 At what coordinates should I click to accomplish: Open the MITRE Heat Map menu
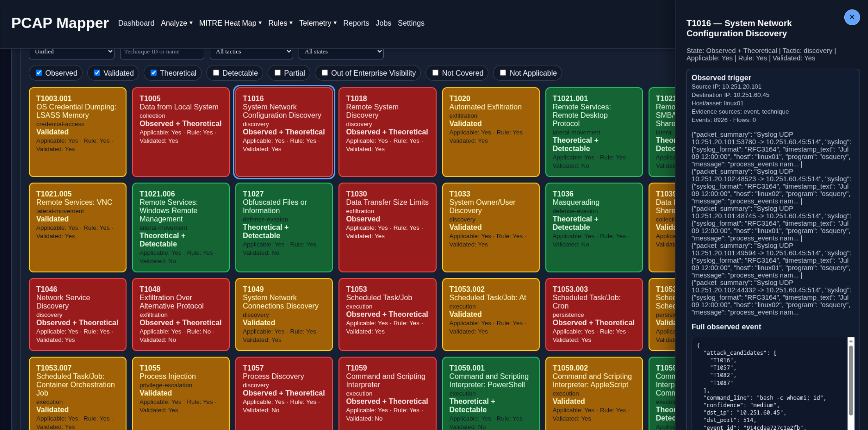230,23
